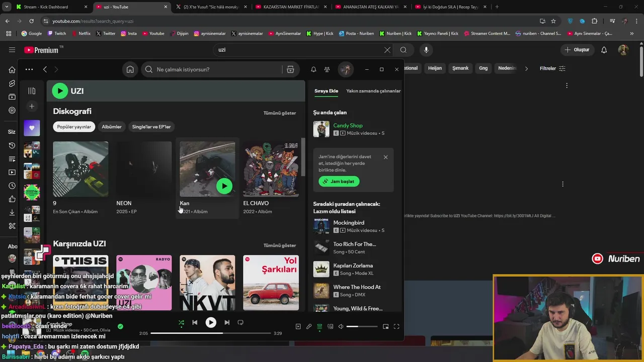The height and width of the screenshot is (362, 644).
Task: Collapse Spotify library sidebar icon
Action: 32,91
